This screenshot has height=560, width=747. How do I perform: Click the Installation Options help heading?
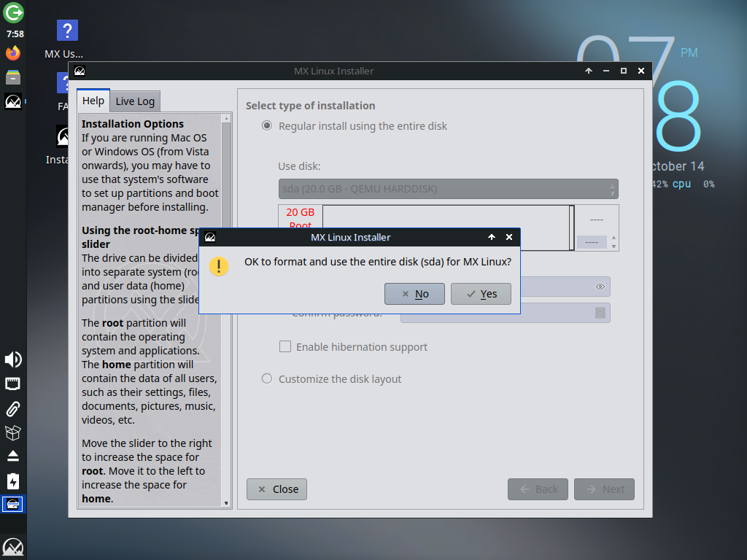click(133, 124)
